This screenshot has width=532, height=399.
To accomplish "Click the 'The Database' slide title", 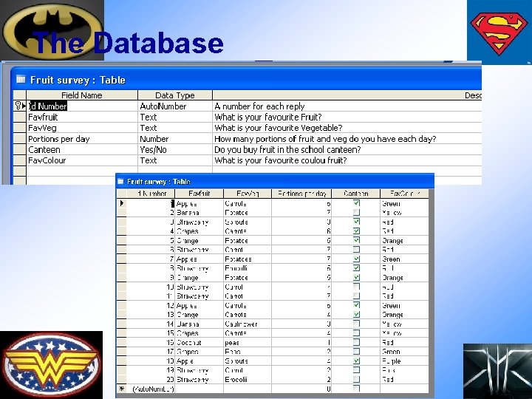I will [x=129, y=43].
